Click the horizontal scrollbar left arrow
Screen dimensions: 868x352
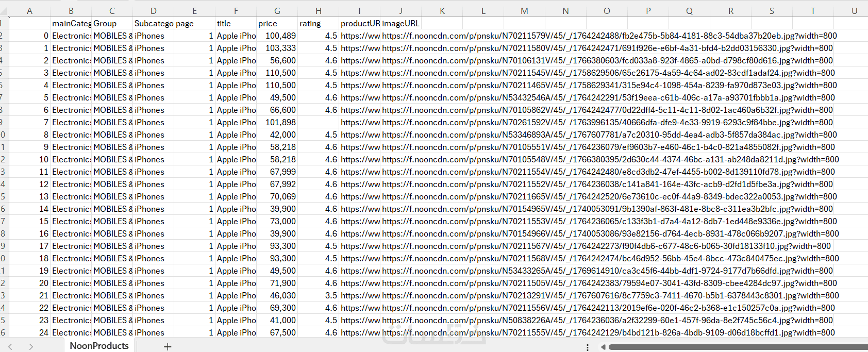(603, 347)
